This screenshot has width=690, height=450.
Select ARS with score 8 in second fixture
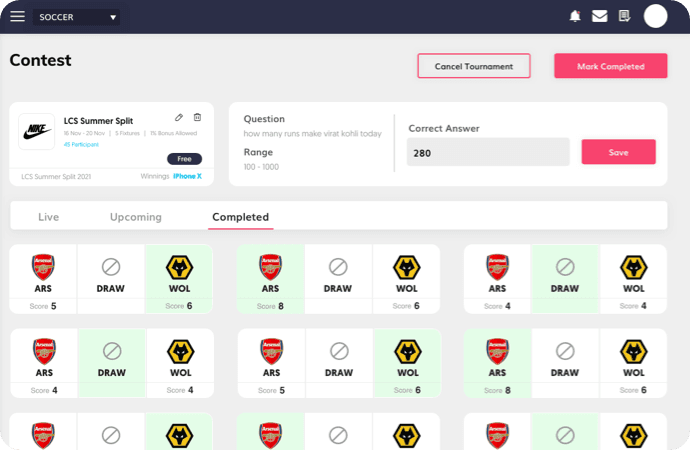coord(271,279)
